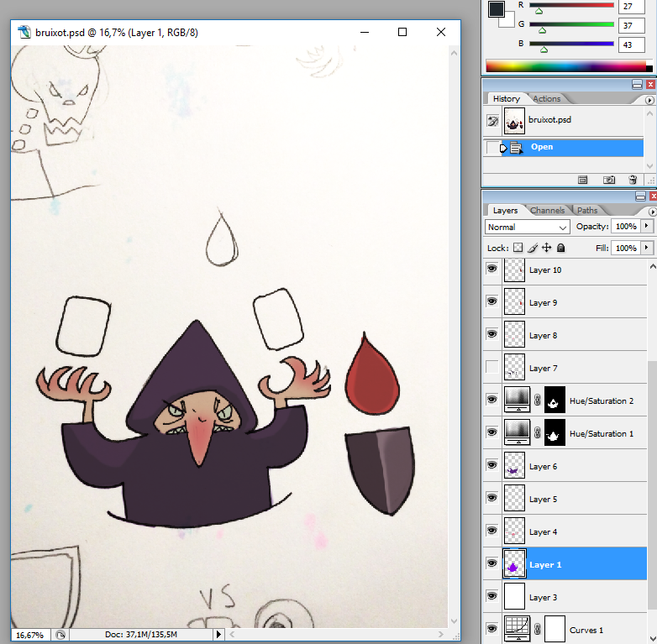The image size is (657, 644).
Task: Click the lock position move icon
Action: click(546, 248)
